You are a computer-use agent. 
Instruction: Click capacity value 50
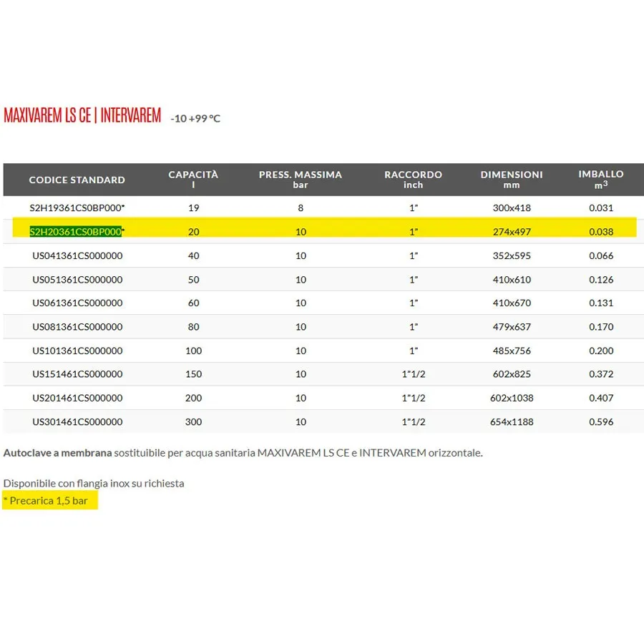coord(193,280)
